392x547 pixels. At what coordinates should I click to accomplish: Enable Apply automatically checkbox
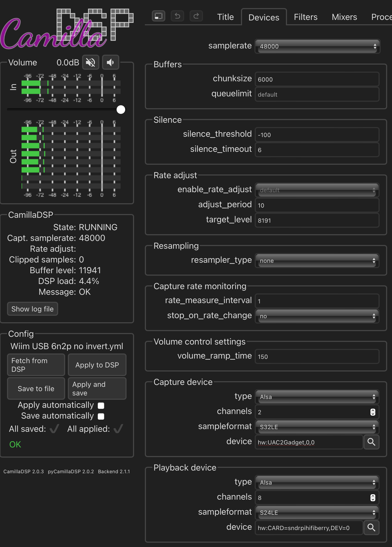click(x=101, y=406)
